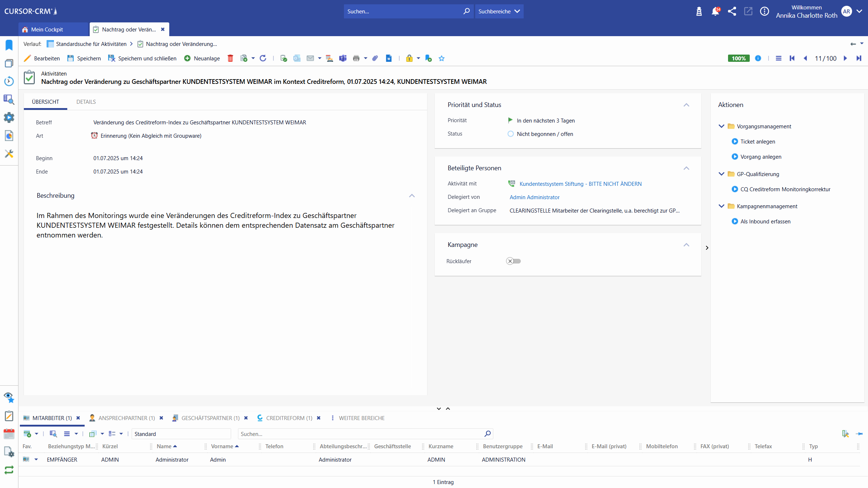The height and width of the screenshot is (488, 868).
Task: Jump to the last record
Action: (859, 58)
